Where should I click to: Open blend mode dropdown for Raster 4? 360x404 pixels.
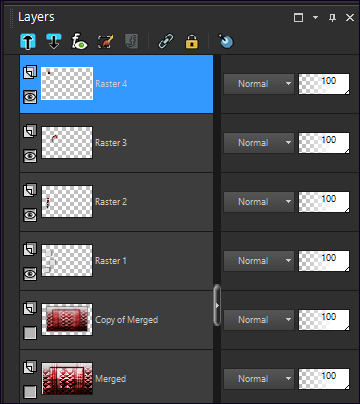point(259,84)
